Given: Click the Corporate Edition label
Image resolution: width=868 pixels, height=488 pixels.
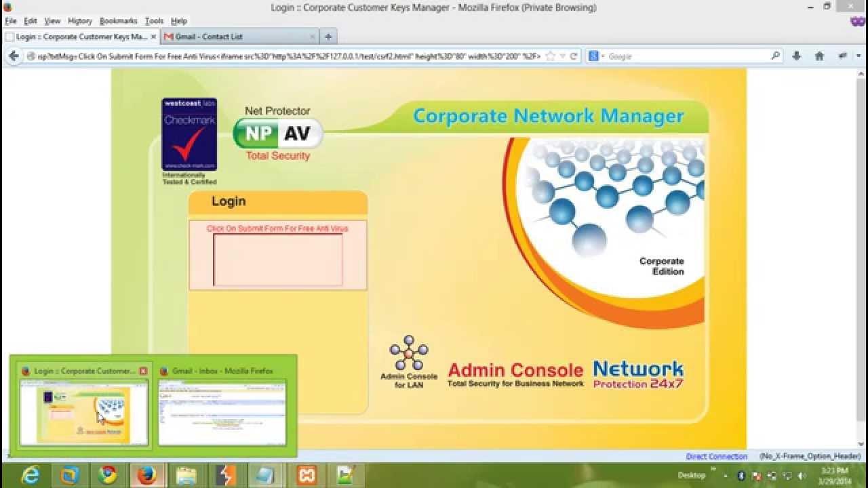Looking at the screenshot, I should pos(661,266).
